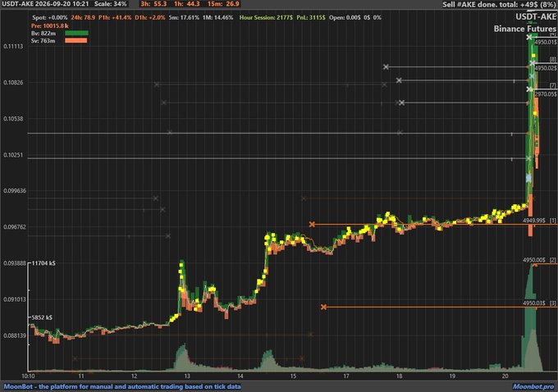Click the Binance Futures exchange label
This screenshot has width=558, height=392.
tap(525, 29)
